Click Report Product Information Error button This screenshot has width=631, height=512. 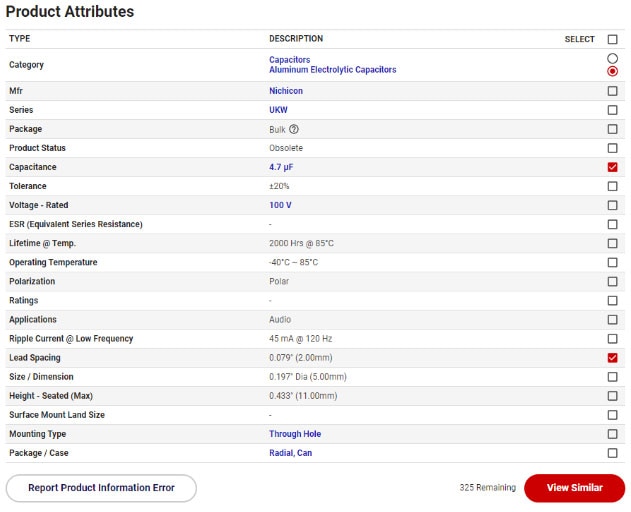coord(101,488)
